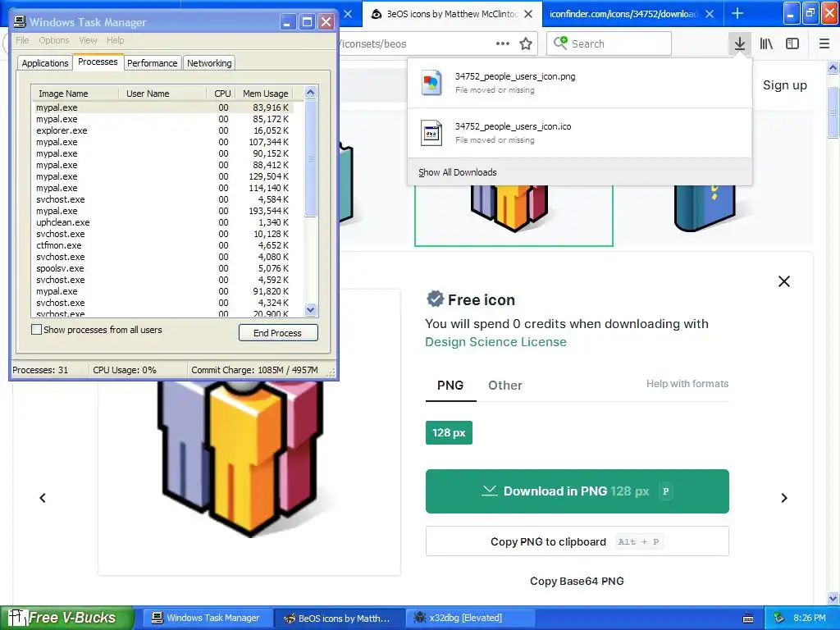
Task: Sort processes by Image Name column
Action: click(x=75, y=94)
